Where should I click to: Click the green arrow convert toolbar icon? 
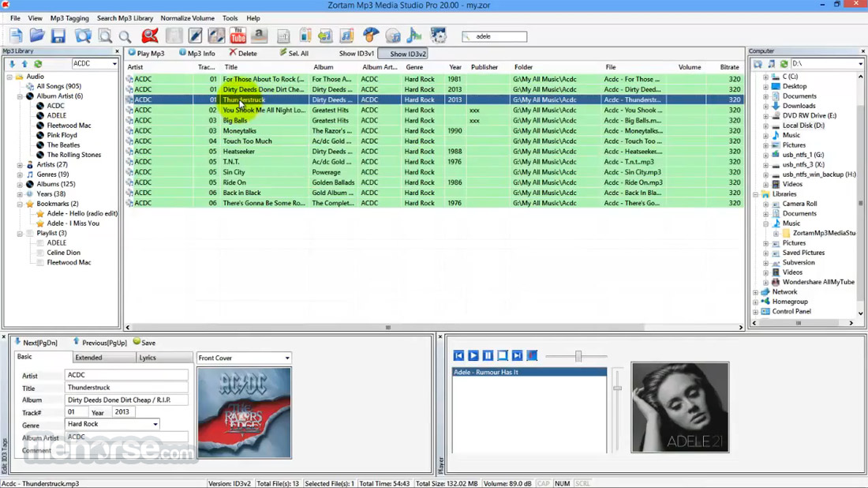tap(325, 36)
